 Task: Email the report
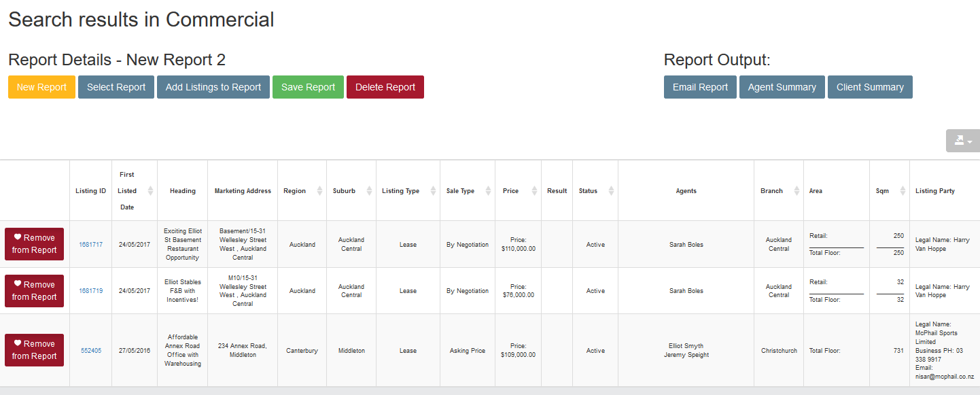(700, 87)
